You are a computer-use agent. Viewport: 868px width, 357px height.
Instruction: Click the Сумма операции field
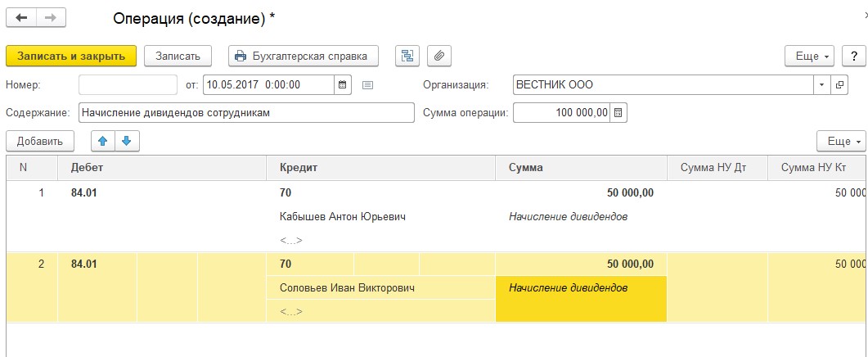pyautogui.click(x=562, y=112)
